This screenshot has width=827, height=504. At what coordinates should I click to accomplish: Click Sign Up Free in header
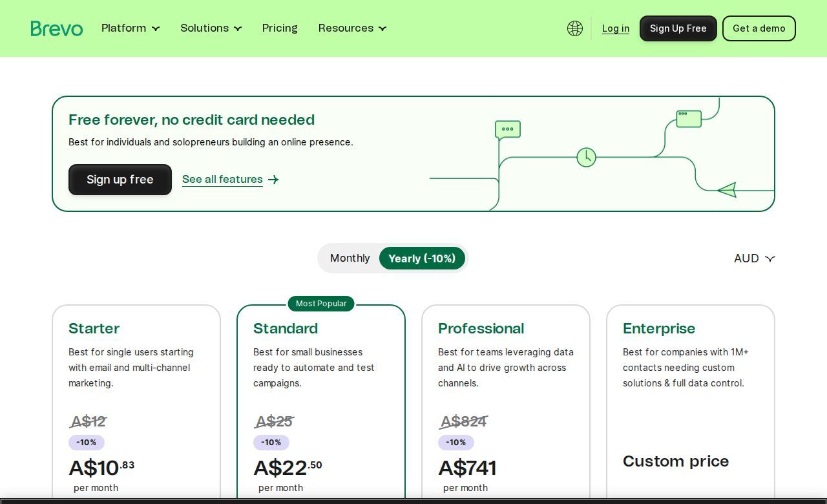pyautogui.click(x=678, y=28)
